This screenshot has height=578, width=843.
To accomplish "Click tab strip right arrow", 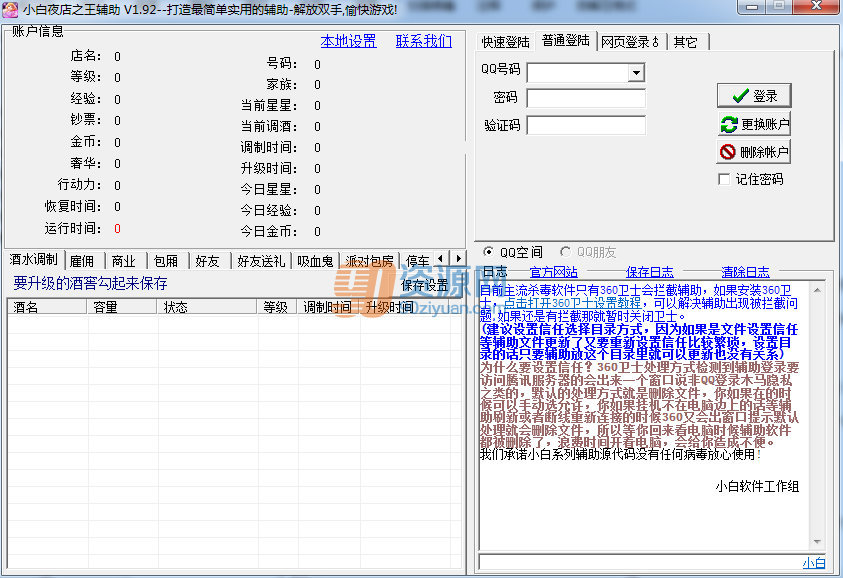I will tap(458, 259).
